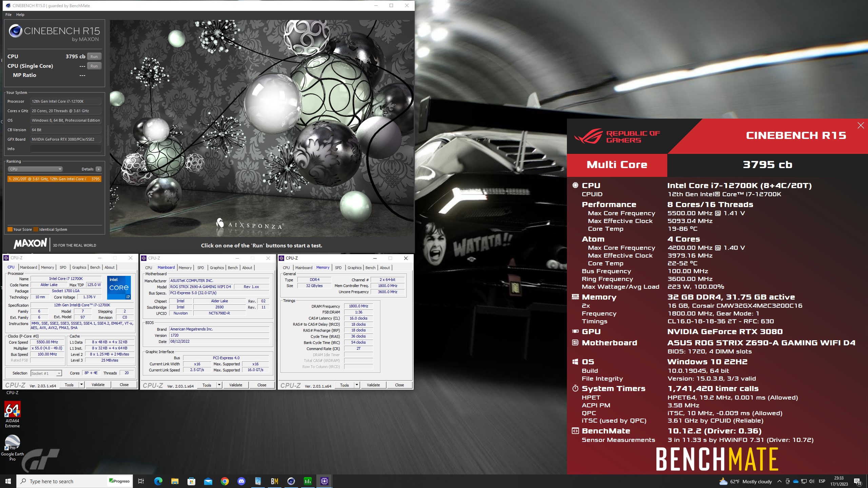The image size is (868, 488).
Task: Select Memory tab in CPU-Z processor window
Action: (47, 267)
